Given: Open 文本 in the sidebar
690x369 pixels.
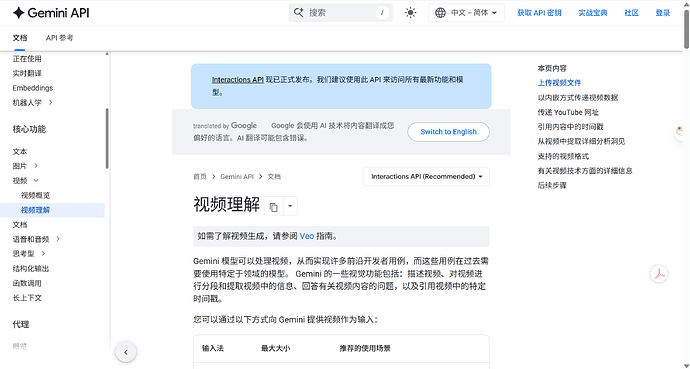Looking at the screenshot, I should pyautogui.click(x=20, y=151).
